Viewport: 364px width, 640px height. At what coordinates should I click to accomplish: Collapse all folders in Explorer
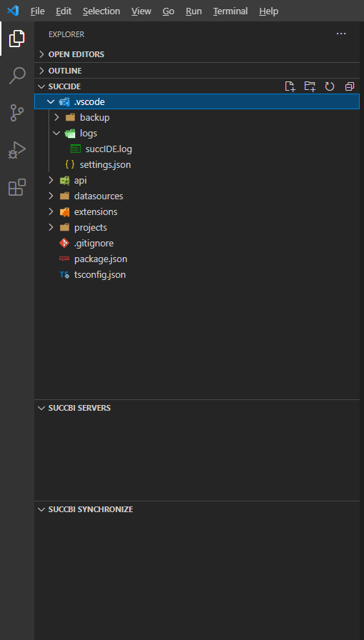(349, 86)
